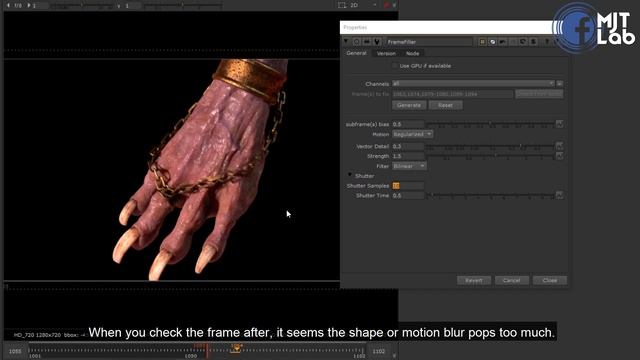
Task: Click the fork-shaped icon left of node name
Action: point(377,42)
